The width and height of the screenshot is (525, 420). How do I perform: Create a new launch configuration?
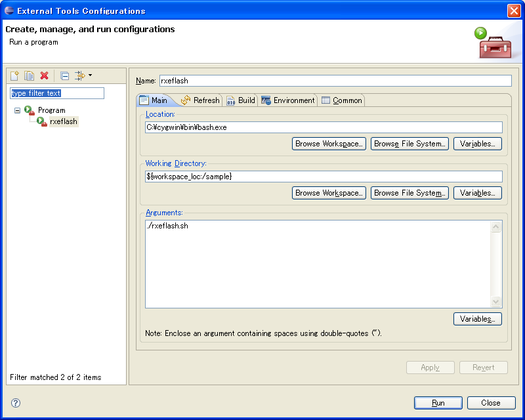pyautogui.click(x=14, y=75)
